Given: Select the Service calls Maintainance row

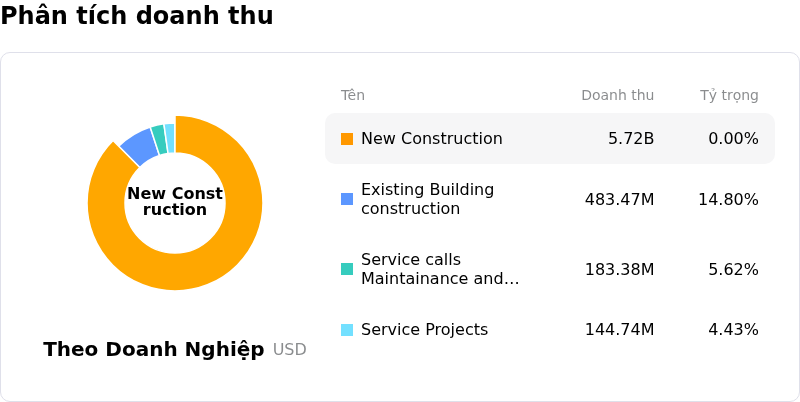Looking at the screenshot, I should pyautogui.click(x=550, y=269).
